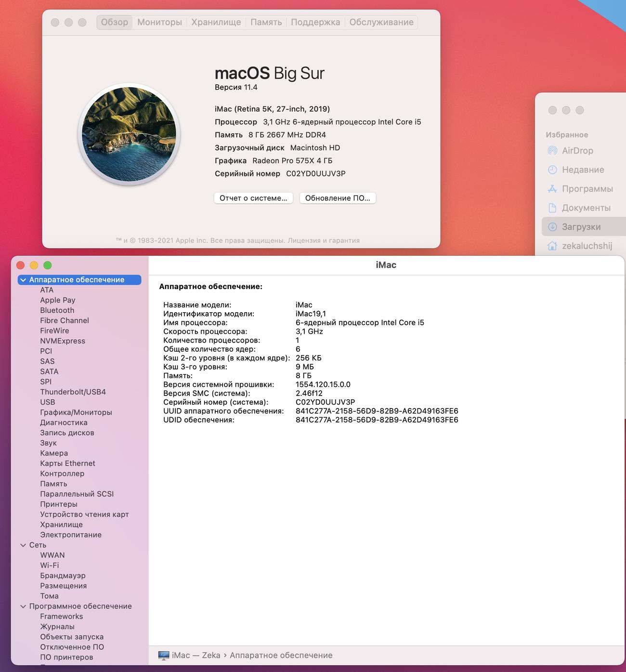626x672 pixels.
Task: Collapse the Сеть section chevron
Action: point(23,545)
